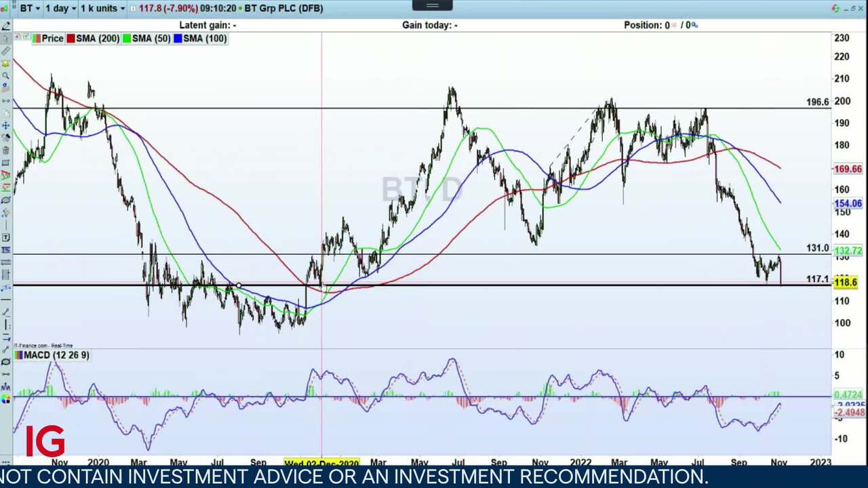Click the SMA (200) indicator label
868x488 pixels.
(x=98, y=39)
